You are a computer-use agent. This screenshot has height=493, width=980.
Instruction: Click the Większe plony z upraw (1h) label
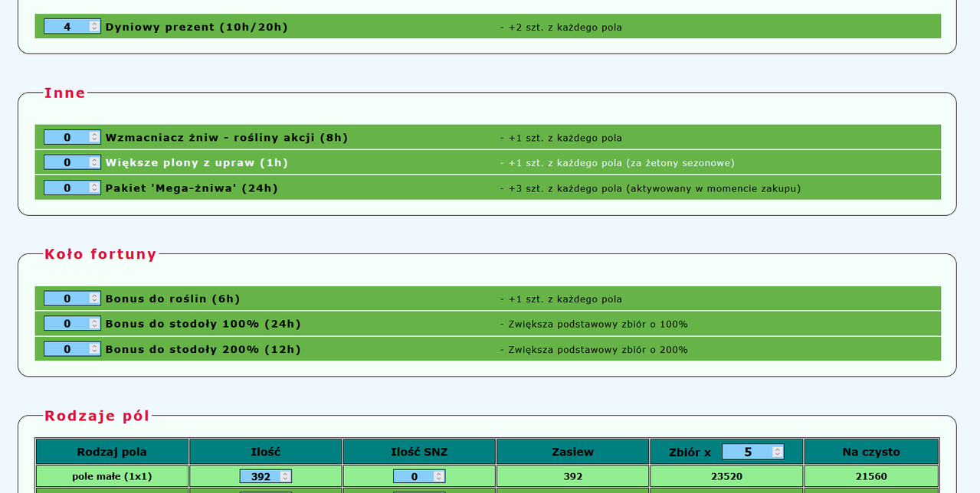coord(197,163)
